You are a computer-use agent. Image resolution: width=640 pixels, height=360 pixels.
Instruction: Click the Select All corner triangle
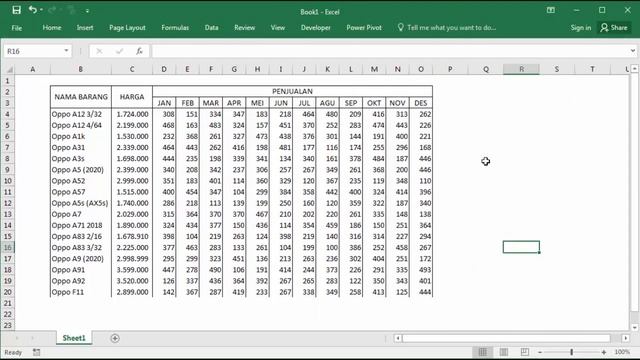[8, 69]
